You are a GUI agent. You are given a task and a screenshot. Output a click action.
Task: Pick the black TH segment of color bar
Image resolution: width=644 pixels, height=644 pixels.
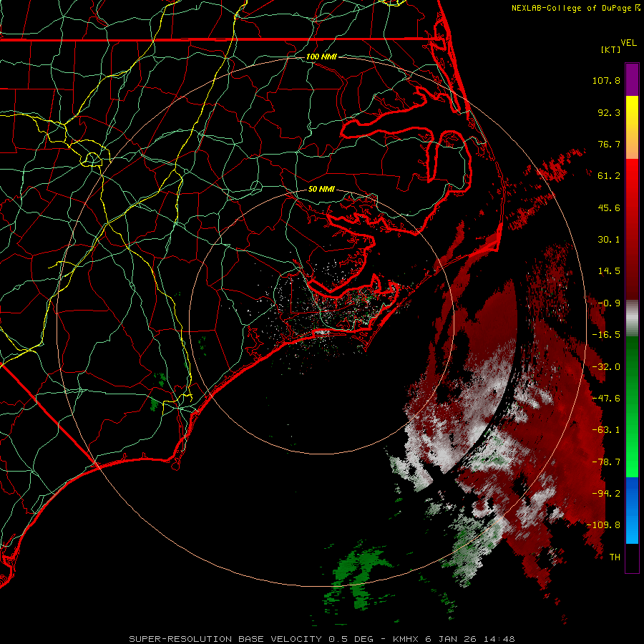(632, 557)
